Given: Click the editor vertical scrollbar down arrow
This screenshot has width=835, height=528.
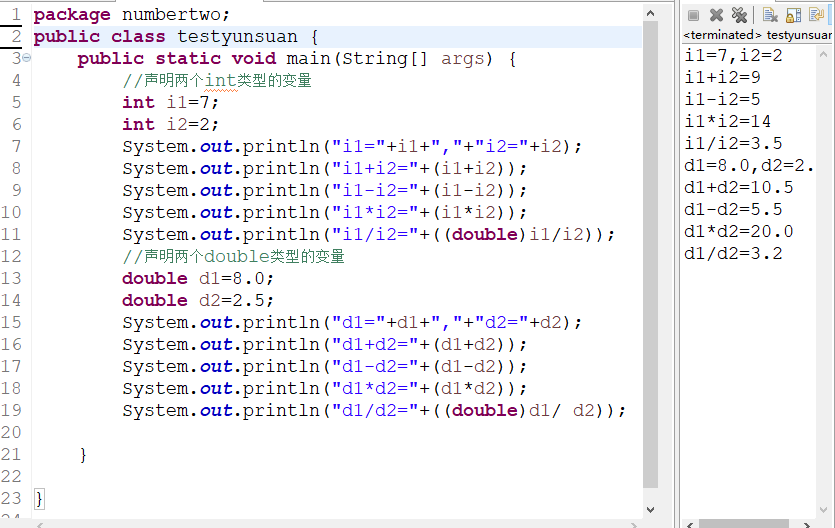Looking at the screenshot, I should (650, 509).
